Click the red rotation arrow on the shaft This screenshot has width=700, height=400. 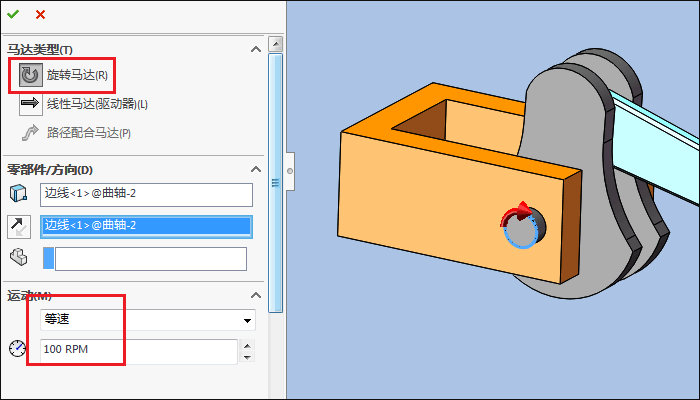(516, 213)
